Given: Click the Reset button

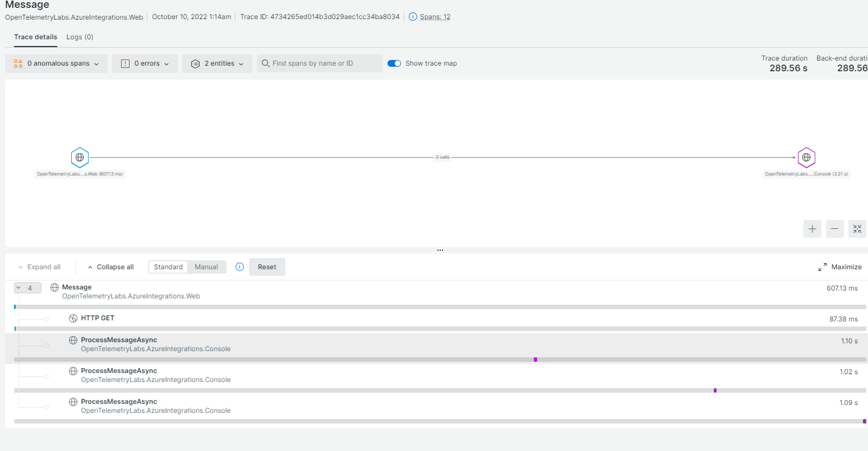Looking at the screenshot, I should 267,266.
